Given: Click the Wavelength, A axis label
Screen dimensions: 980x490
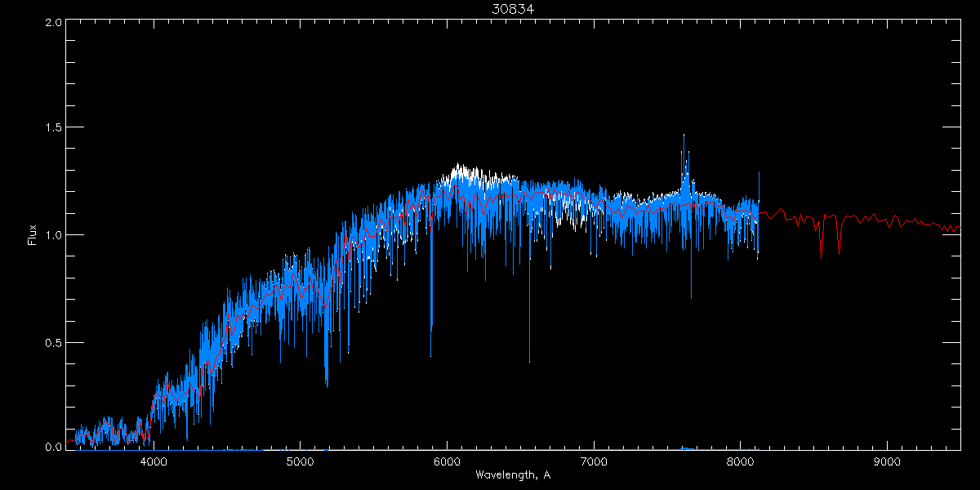Looking at the screenshot, I should (513, 475).
